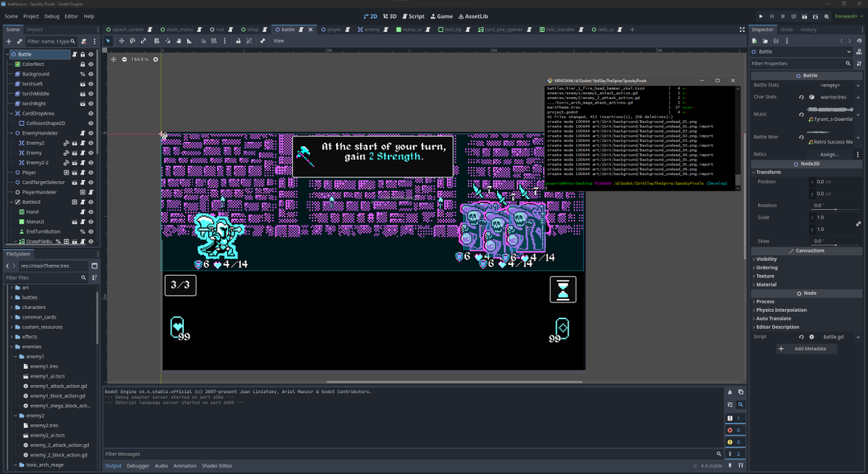Image resolution: width=868 pixels, height=474 pixels.
Task: Click the Add Metadata button
Action: (x=807, y=349)
